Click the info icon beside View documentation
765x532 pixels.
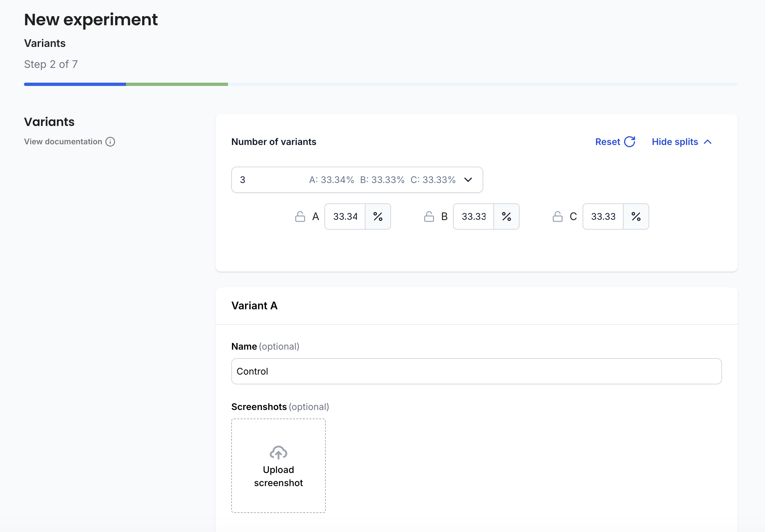pyautogui.click(x=110, y=142)
